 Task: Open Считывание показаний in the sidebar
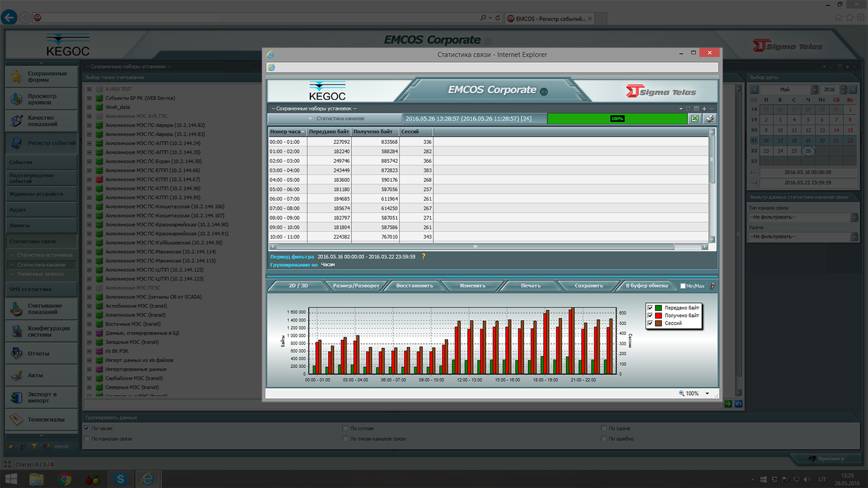42,308
